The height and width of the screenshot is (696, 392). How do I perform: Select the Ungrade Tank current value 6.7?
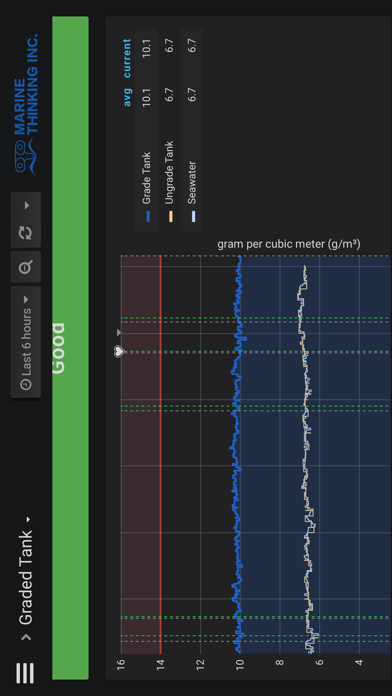169,46
